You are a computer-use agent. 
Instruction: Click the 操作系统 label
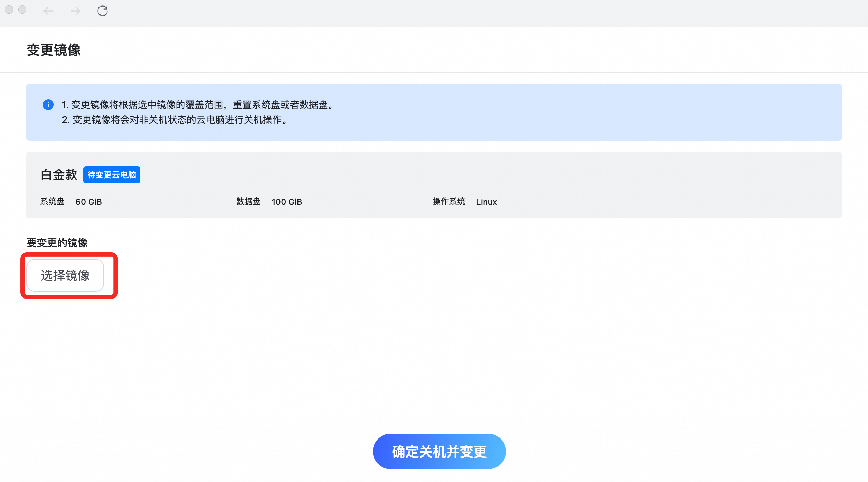pos(449,202)
